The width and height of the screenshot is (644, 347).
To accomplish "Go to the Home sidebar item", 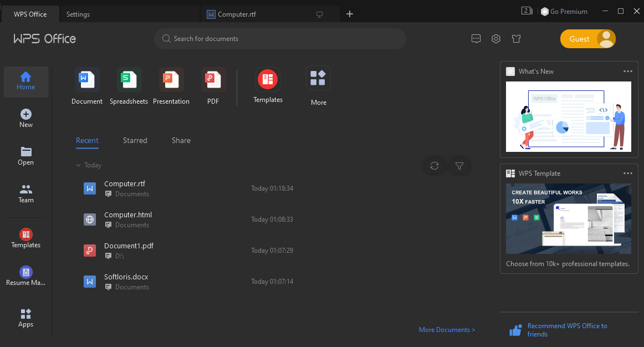I will pyautogui.click(x=26, y=81).
